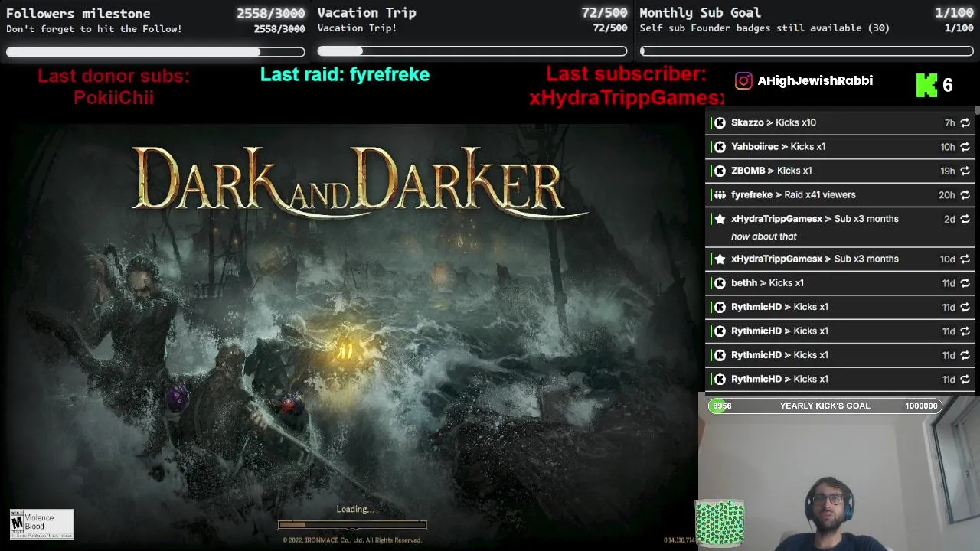Click the Vacation Trip progress bar
The image size is (980, 551).
tap(472, 51)
